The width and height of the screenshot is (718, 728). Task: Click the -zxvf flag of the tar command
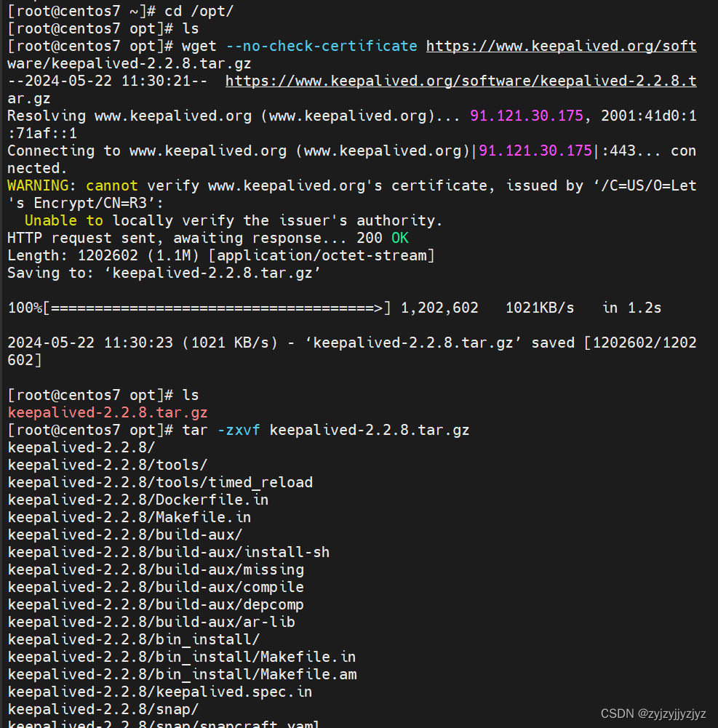coord(238,431)
